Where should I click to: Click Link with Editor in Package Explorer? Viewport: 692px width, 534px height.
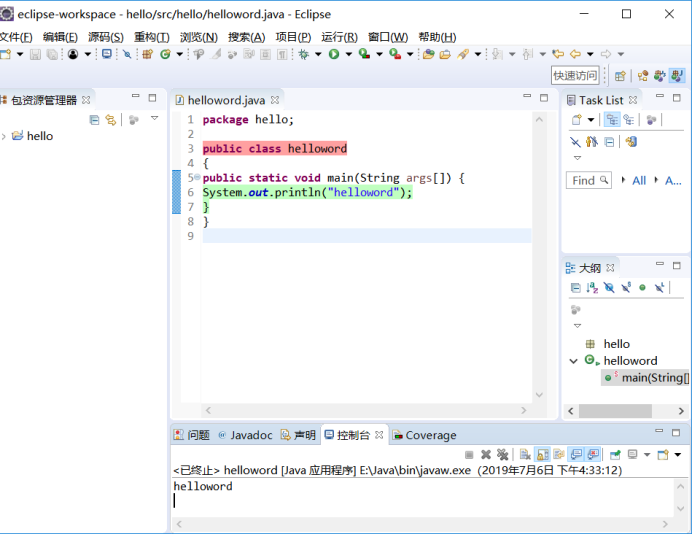[110, 119]
